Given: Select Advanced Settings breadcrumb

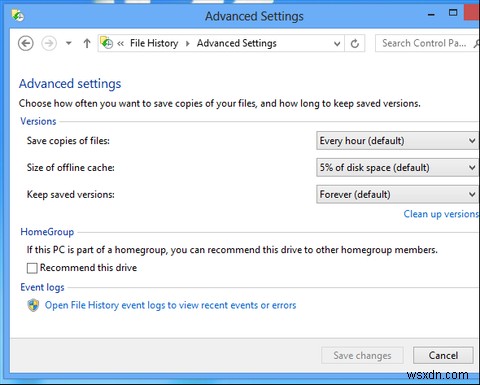Looking at the screenshot, I should tap(237, 43).
